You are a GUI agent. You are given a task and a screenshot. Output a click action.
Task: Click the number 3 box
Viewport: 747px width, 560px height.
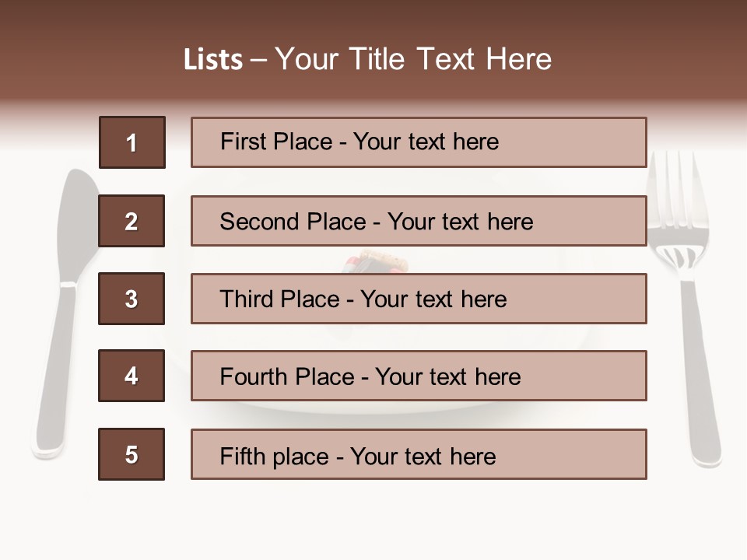(132, 299)
